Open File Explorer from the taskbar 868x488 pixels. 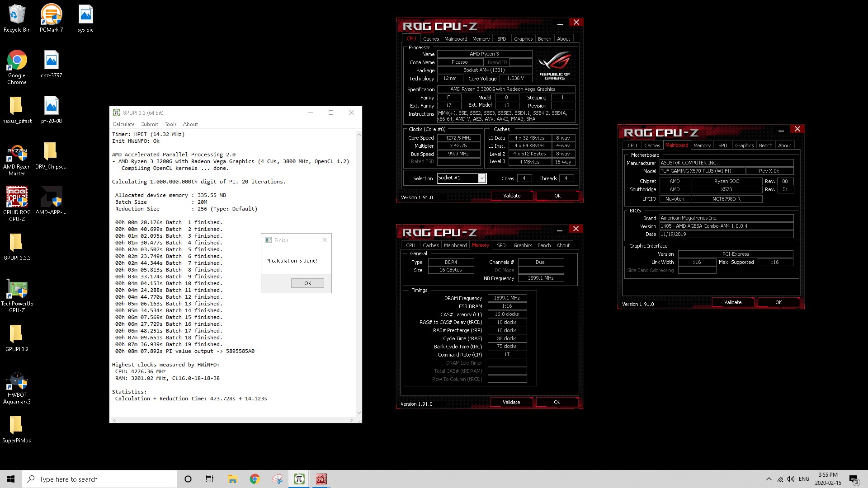click(232, 479)
